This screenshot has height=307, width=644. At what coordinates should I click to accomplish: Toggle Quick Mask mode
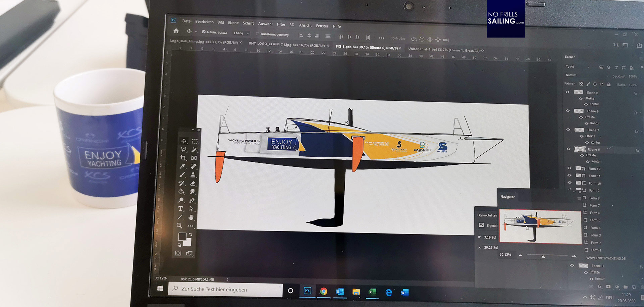(178, 253)
